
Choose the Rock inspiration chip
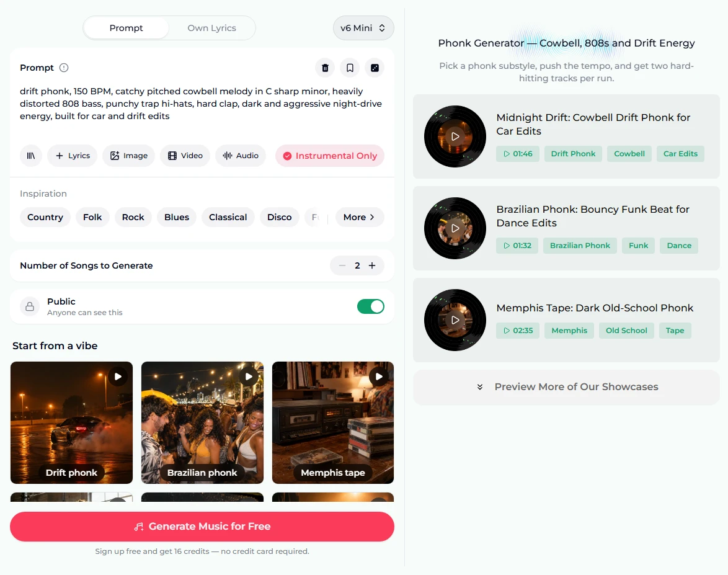point(133,217)
